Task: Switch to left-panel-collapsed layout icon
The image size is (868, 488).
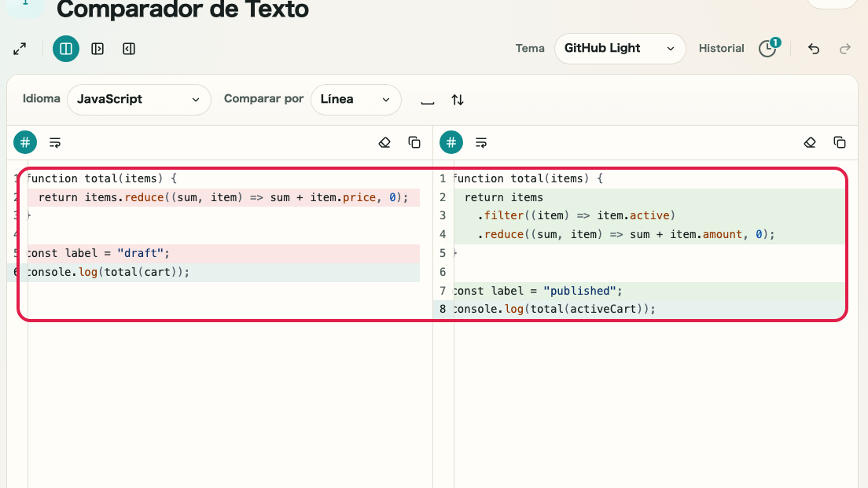Action: (97, 49)
